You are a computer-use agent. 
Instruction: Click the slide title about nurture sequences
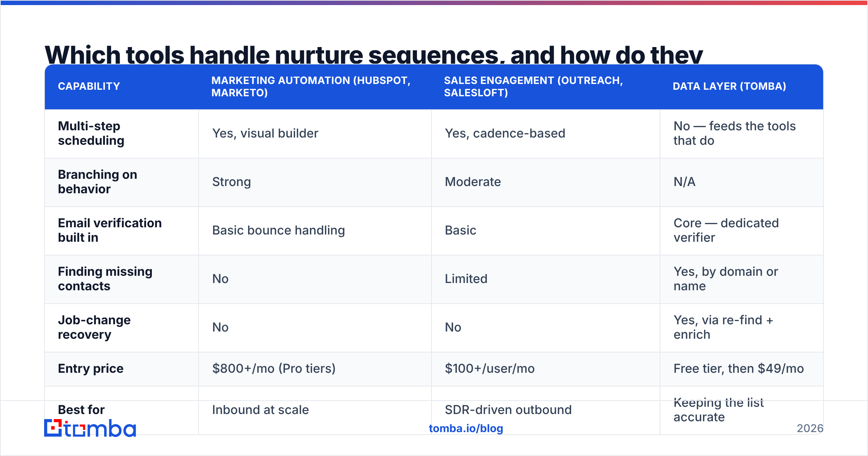pos(374,54)
